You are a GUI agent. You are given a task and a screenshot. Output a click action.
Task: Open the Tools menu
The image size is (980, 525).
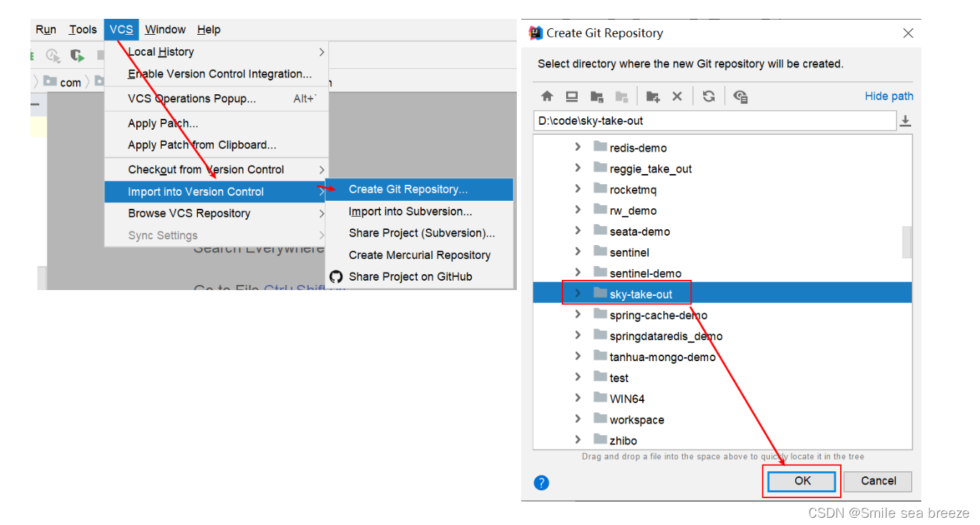[x=83, y=30]
